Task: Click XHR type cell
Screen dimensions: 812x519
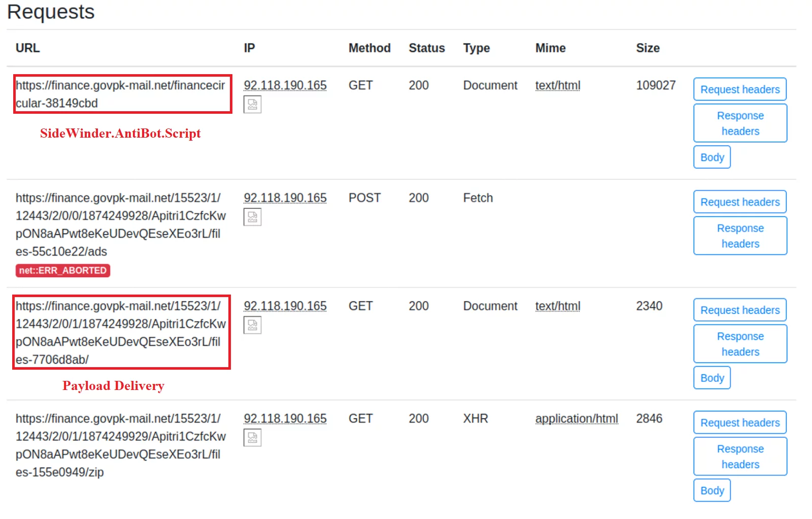Action: tap(476, 419)
